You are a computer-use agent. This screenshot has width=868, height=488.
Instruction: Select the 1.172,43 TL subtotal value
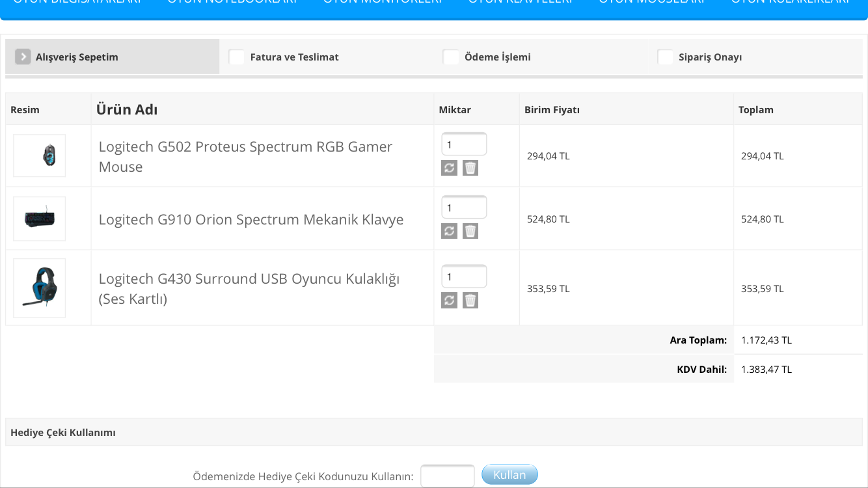(766, 340)
